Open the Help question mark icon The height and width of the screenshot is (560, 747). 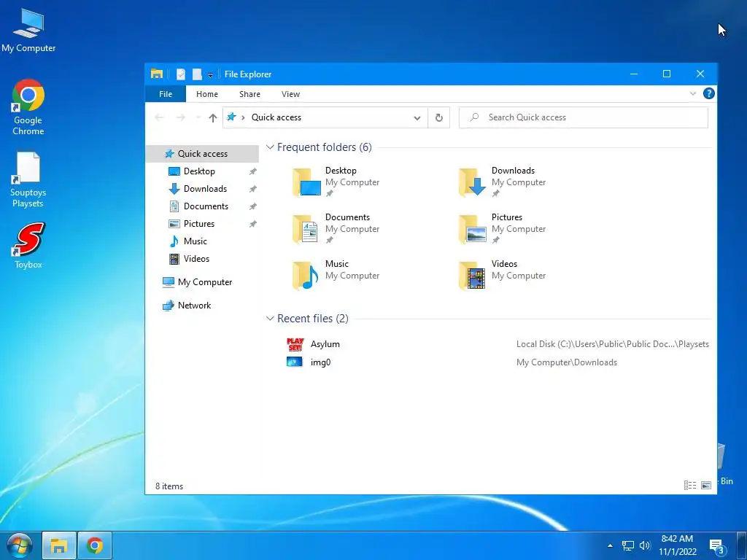click(709, 93)
